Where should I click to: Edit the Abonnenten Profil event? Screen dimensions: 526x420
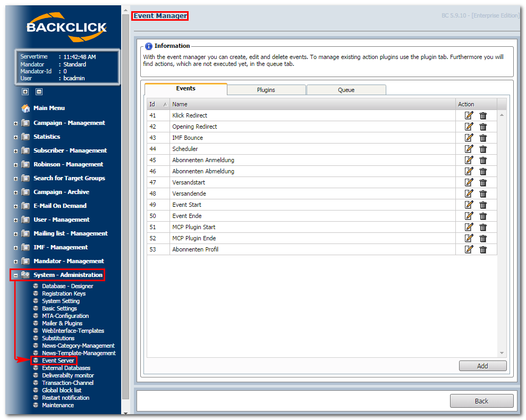(x=469, y=249)
